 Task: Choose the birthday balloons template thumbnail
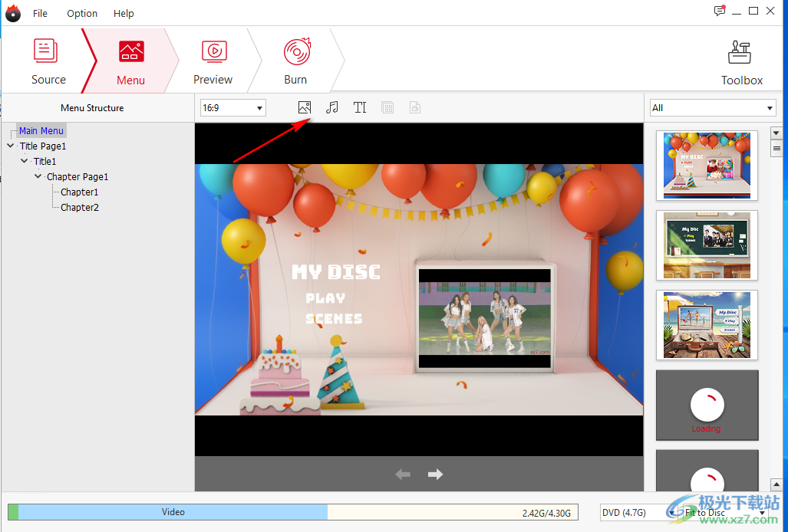point(707,165)
